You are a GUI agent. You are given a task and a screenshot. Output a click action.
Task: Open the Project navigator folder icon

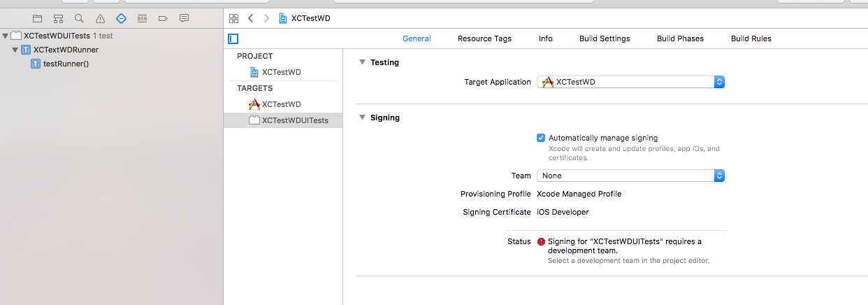(x=37, y=18)
